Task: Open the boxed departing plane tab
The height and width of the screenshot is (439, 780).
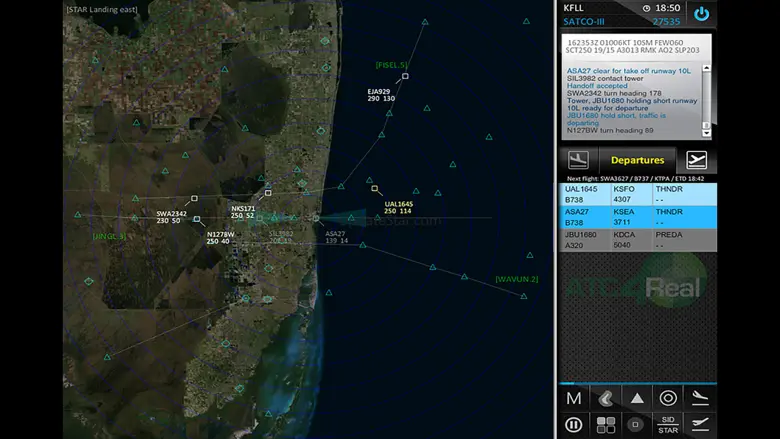Action: pos(696,160)
